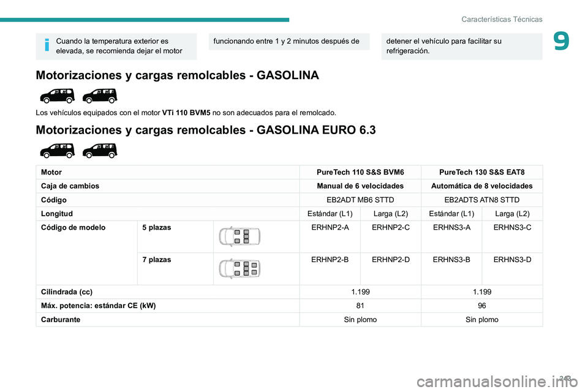Image resolution: width=588 pixels, height=392 pixels.
Task: Click the 'ERHNS3-B' model code
Action: (x=451, y=260)
